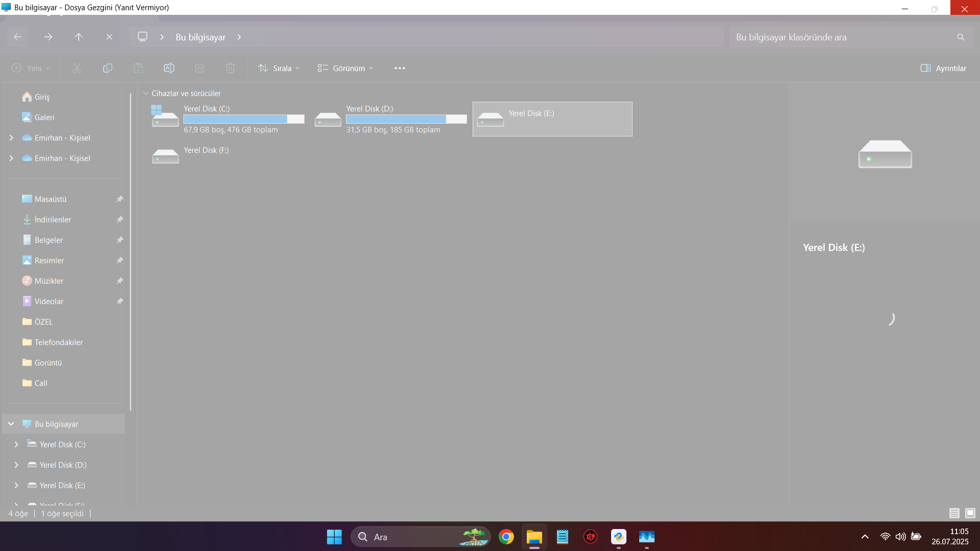This screenshot has height=551, width=980.
Task: Click File Explorer taskbar icon
Action: (x=534, y=537)
